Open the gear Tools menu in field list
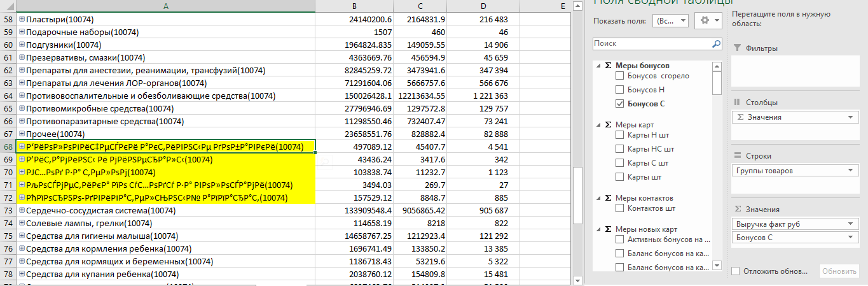Image resolution: width=868 pixels, height=286 pixels. tap(708, 20)
